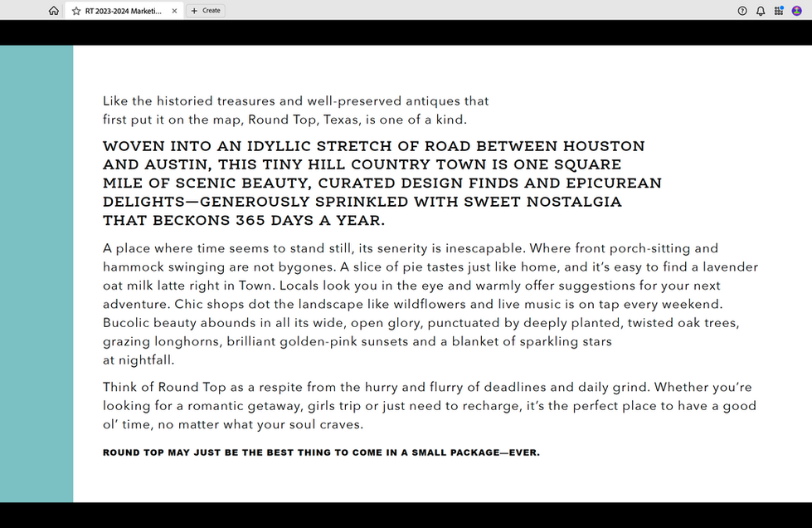Open the Help question mark icon
This screenshot has width=812, height=528.
pyautogui.click(x=742, y=11)
